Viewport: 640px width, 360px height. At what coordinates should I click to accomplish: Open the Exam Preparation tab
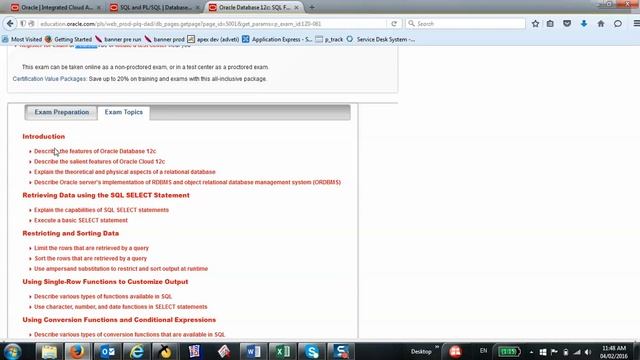coord(61,112)
